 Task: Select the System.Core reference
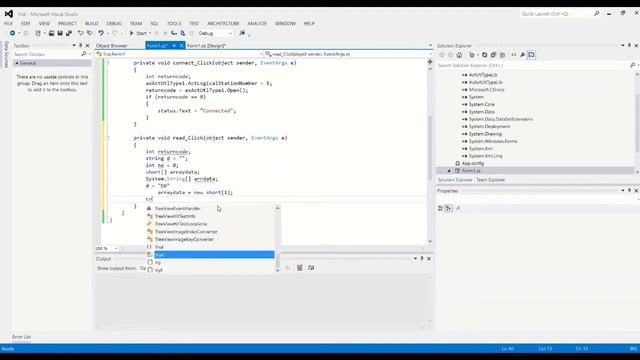pos(482,104)
